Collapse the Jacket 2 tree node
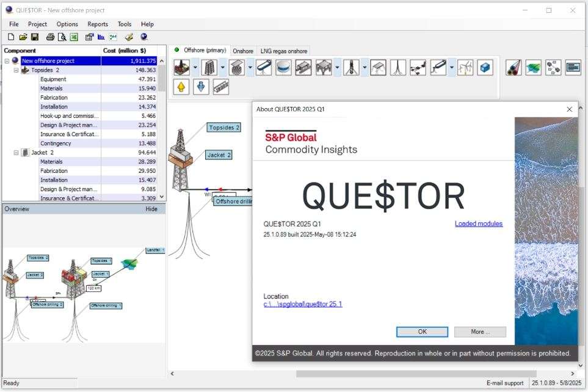 click(x=16, y=153)
